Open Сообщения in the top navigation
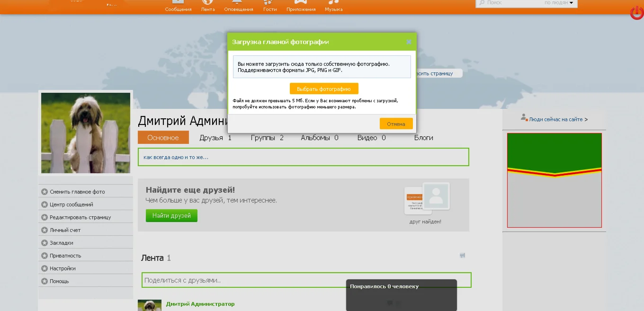The image size is (644, 311). click(178, 6)
